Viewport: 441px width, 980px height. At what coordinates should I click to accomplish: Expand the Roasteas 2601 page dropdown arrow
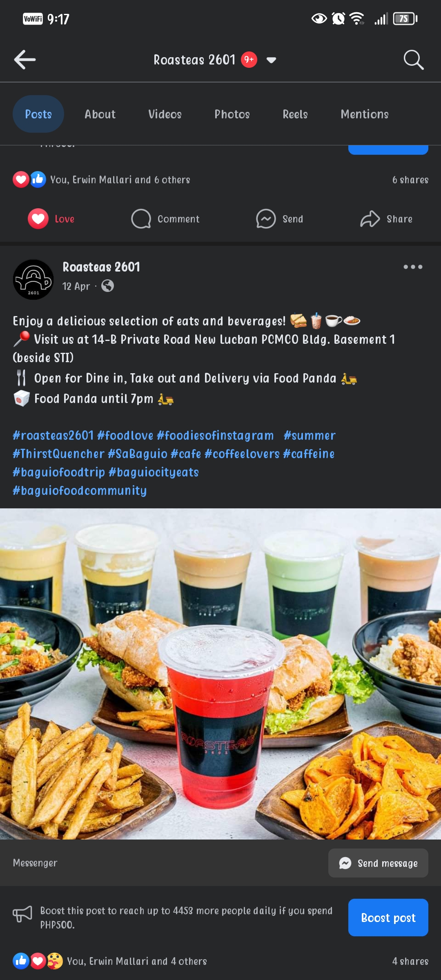(x=271, y=60)
